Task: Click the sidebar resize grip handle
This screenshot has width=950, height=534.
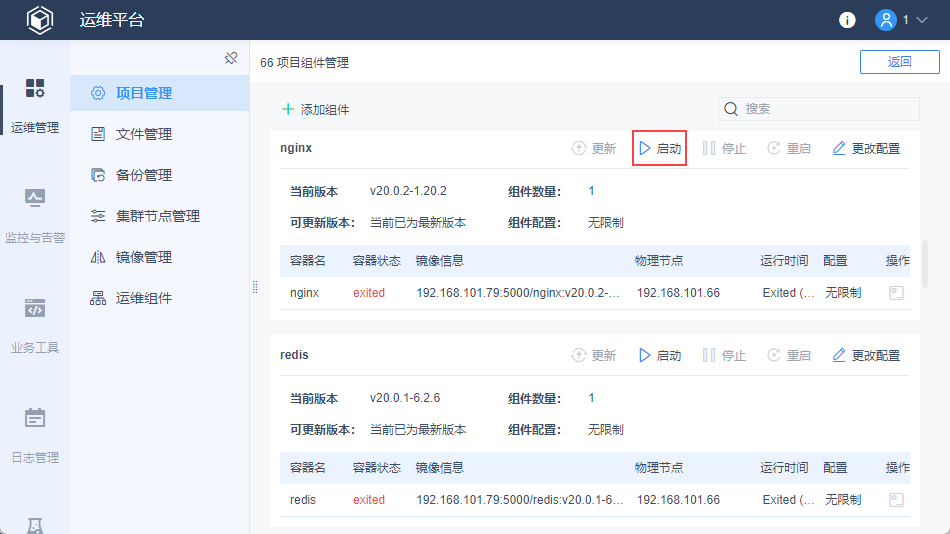Action: click(x=255, y=287)
